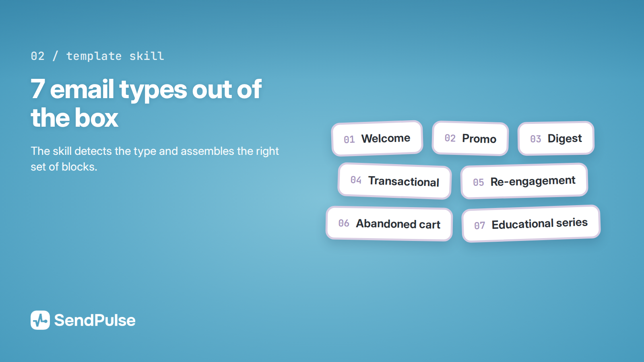Click the '02 / template skill' label
Screen dimensions: 644x362
tap(97, 56)
